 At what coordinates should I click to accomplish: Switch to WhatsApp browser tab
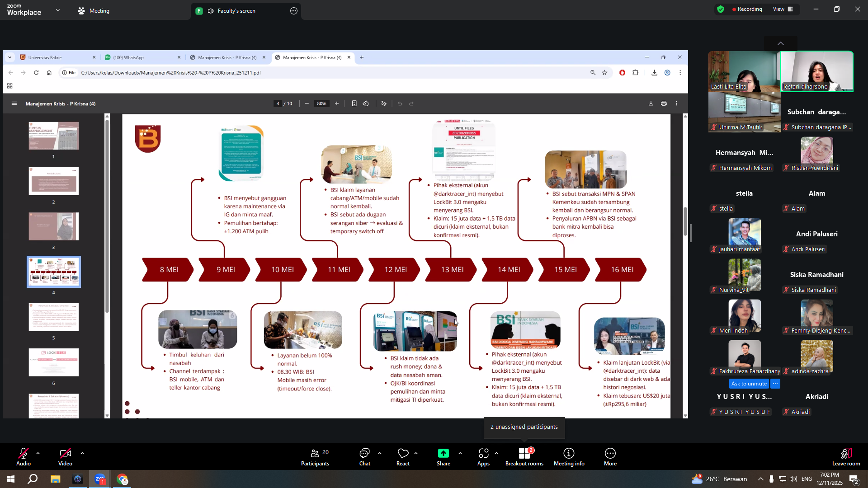tap(143, 57)
